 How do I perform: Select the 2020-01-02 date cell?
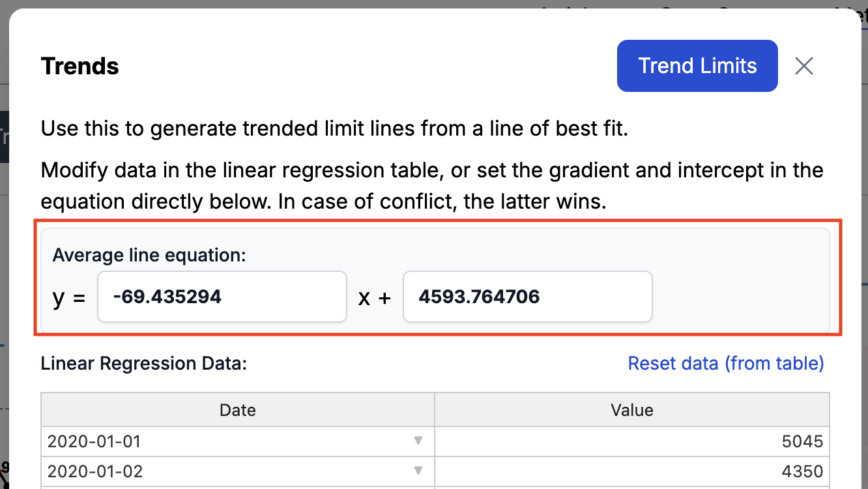click(238, 471)
